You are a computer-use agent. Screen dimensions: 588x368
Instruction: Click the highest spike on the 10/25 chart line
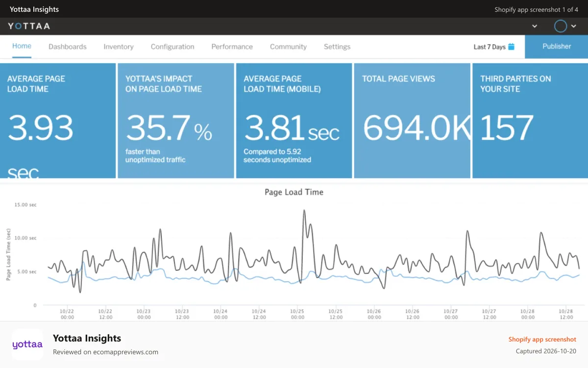click(x=304, y=211)
